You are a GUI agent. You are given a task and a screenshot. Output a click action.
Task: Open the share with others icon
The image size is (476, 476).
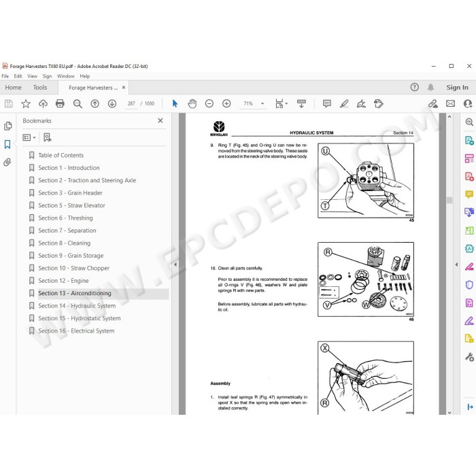click(468, 104)
